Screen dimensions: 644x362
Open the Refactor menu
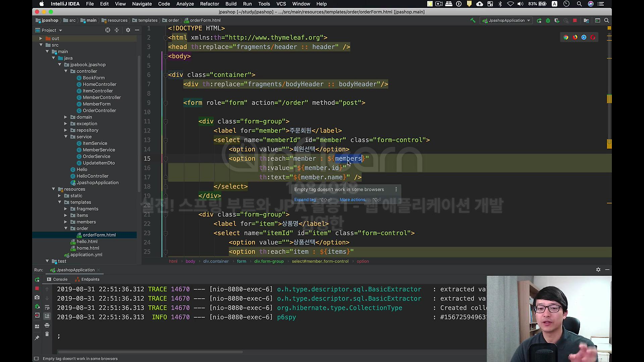(209, 4)
